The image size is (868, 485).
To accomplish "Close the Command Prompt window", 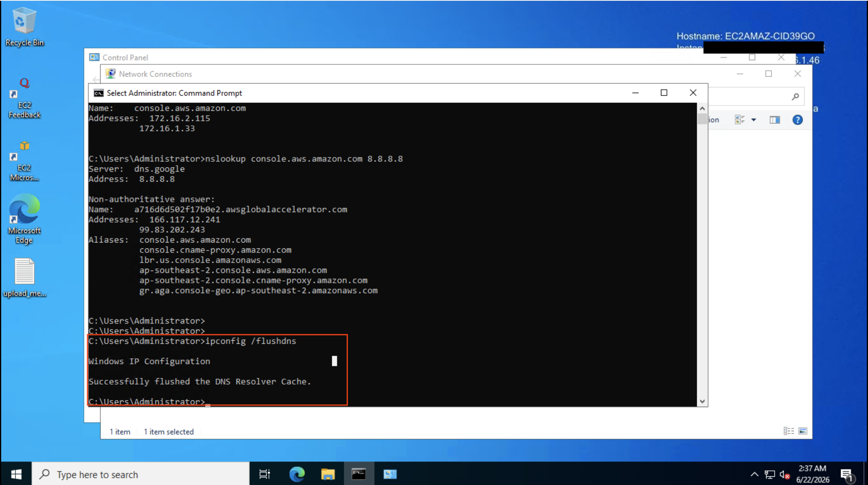I will (693, 93).
